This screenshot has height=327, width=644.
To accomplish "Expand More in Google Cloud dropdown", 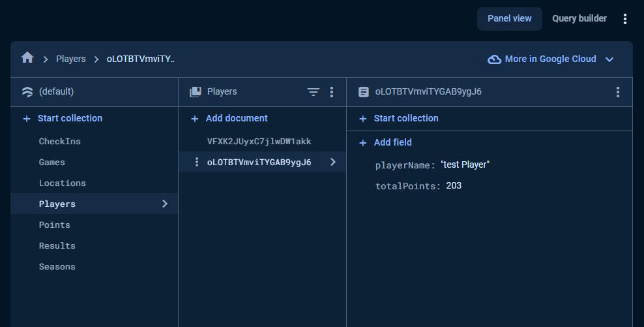I will click(609, 59).
